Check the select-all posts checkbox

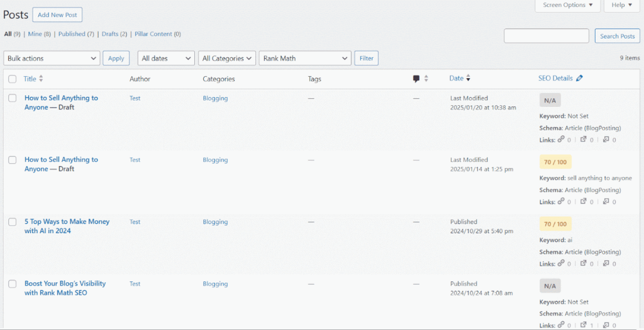tap(13, 79)
